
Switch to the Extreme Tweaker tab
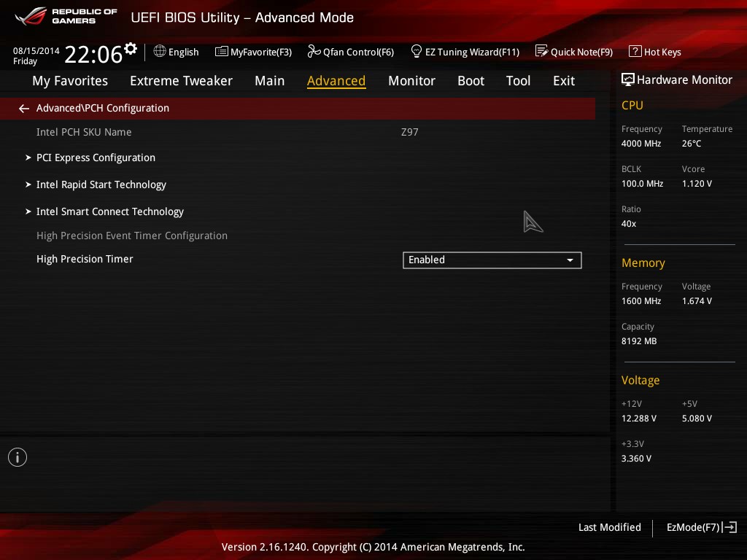181,81
